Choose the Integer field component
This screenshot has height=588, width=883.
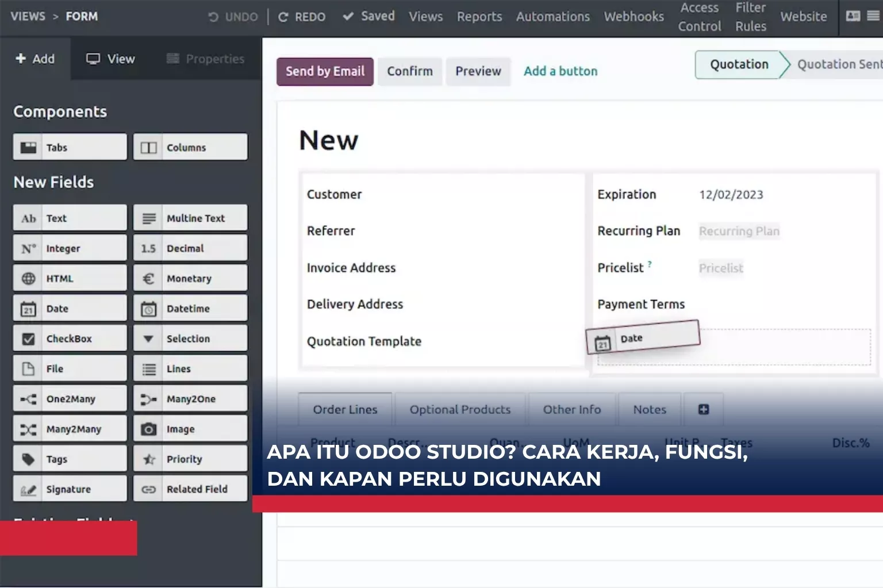point(70,248)
